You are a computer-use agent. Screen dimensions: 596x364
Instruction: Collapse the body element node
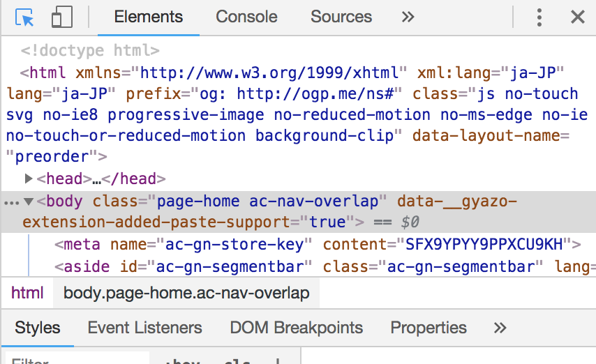(x=29, y=202)
